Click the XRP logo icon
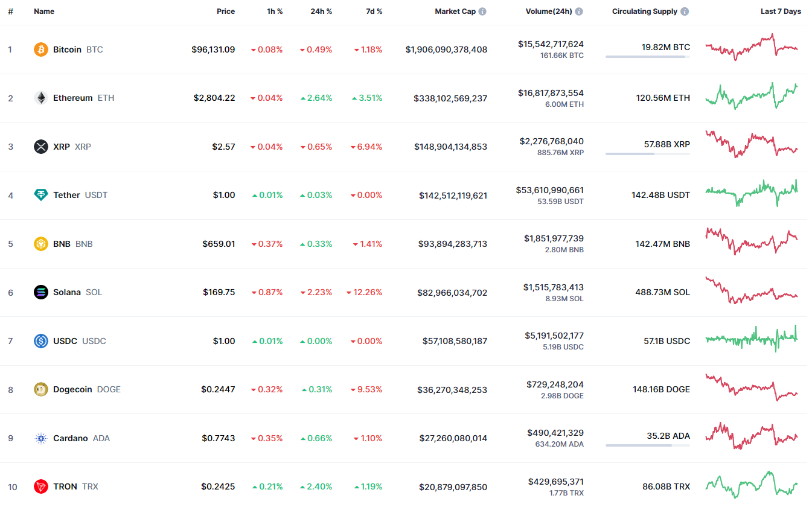The height and width of the screenshot is (507, 812). pos(41,147)
